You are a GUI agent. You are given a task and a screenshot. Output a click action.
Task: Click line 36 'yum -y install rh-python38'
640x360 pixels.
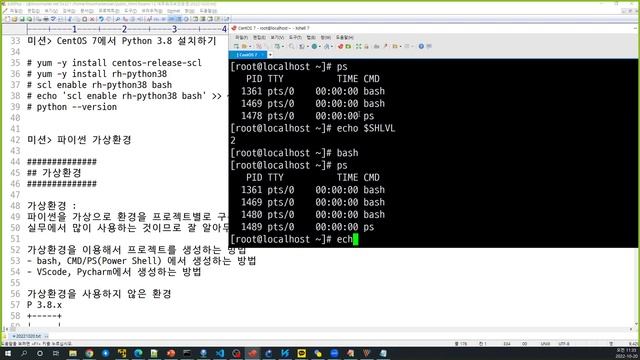[x=97, y=74]
